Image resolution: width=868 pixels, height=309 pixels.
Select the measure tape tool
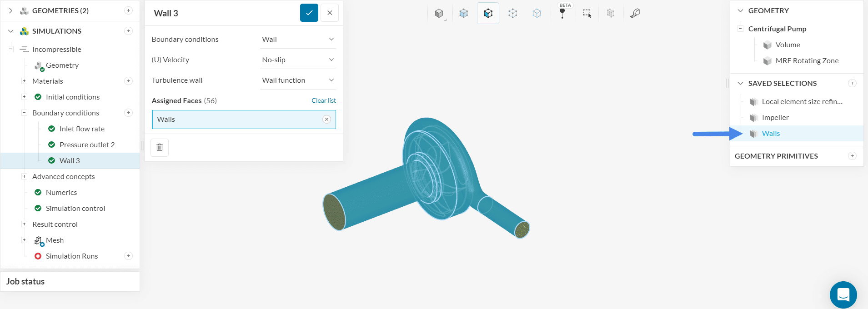coord(635,14)
